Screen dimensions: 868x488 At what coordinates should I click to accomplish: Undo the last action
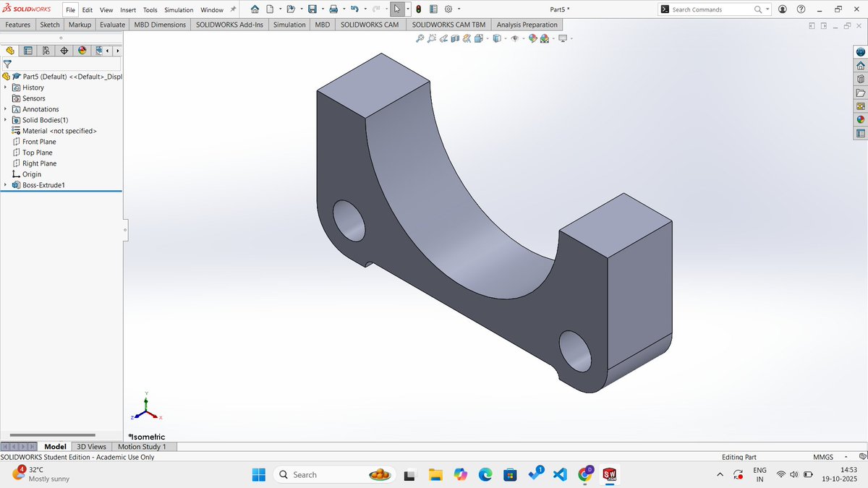pos(354,9)
